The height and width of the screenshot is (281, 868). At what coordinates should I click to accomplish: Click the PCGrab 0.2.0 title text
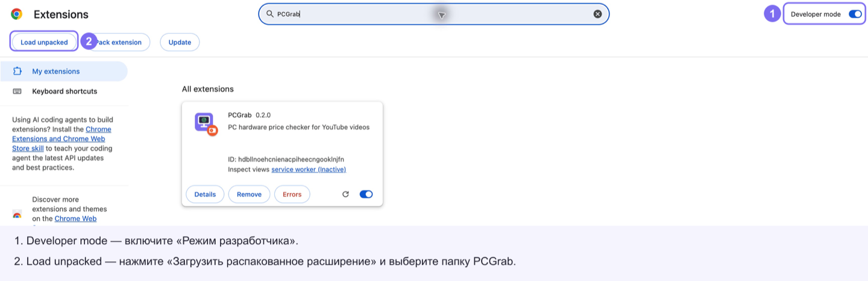(250, 115)
